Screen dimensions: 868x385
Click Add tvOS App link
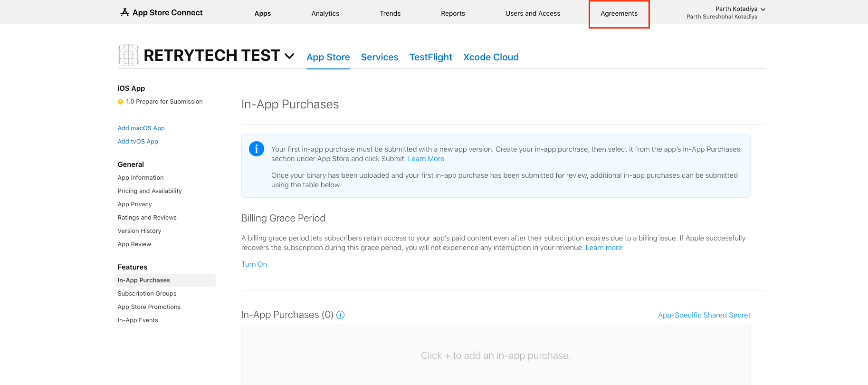(138, 142)
